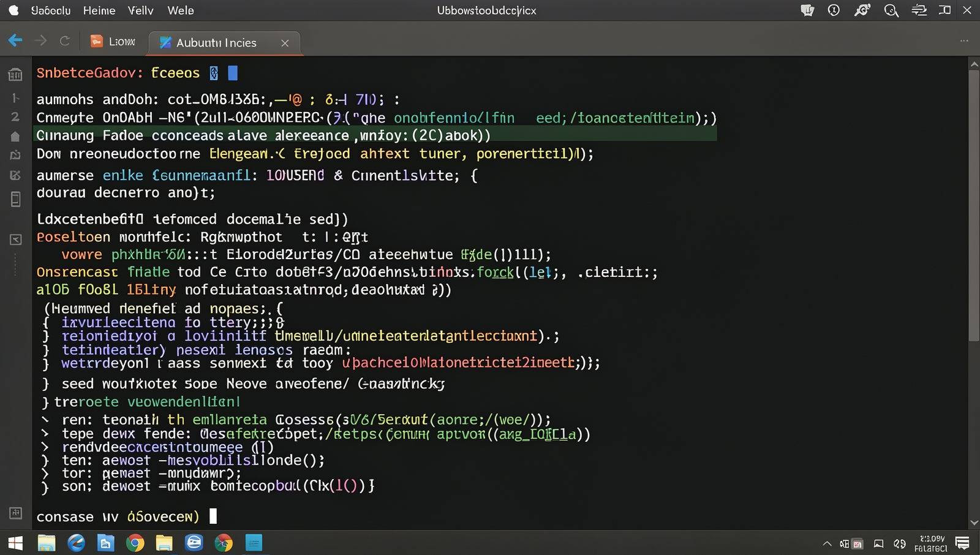Open the second yellow folder taskbar icon

(x=164, y=543)
